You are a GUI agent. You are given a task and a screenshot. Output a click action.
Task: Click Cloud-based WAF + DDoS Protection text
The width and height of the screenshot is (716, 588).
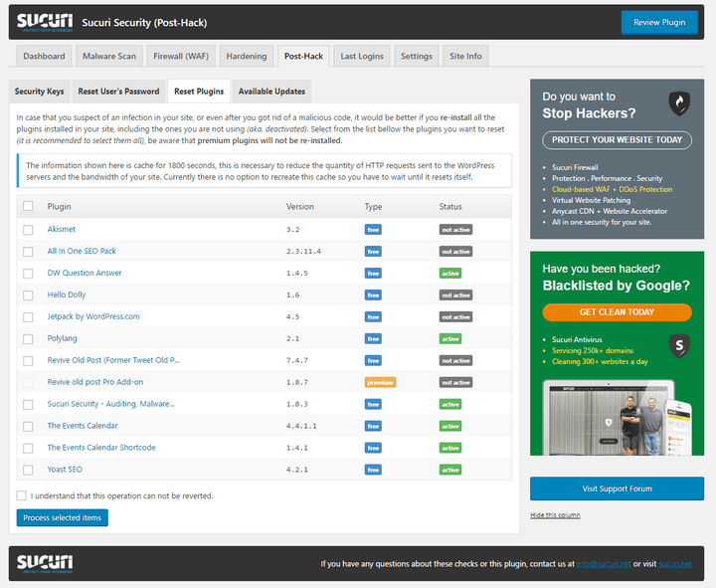point(612,189)
